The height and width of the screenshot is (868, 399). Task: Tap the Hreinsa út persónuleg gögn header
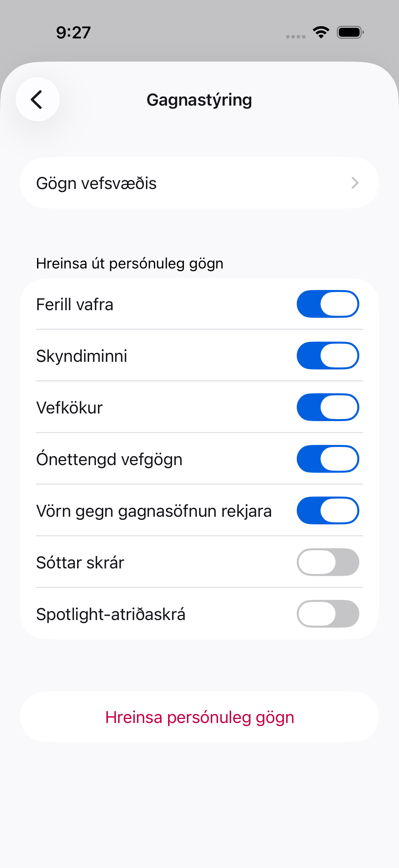point(130,264)
